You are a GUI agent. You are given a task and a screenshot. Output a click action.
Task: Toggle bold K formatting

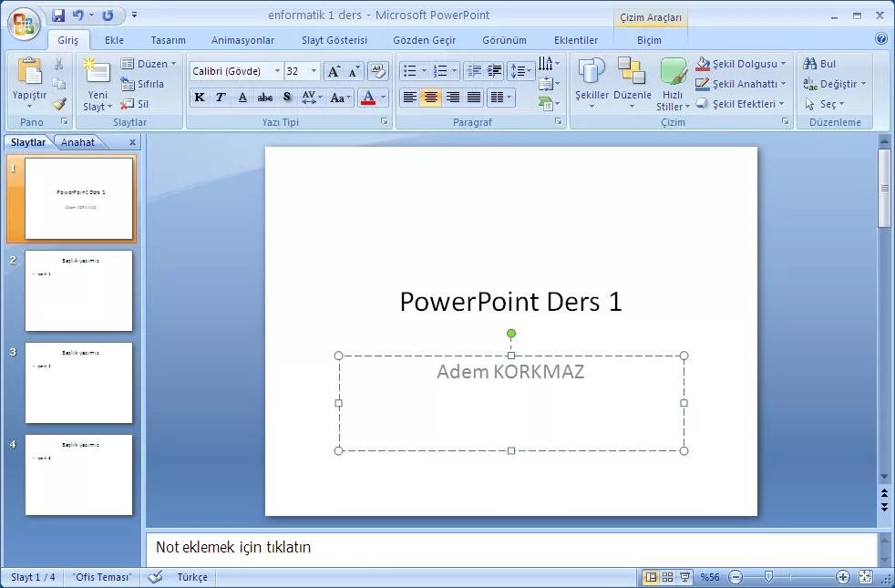(200, 98)
